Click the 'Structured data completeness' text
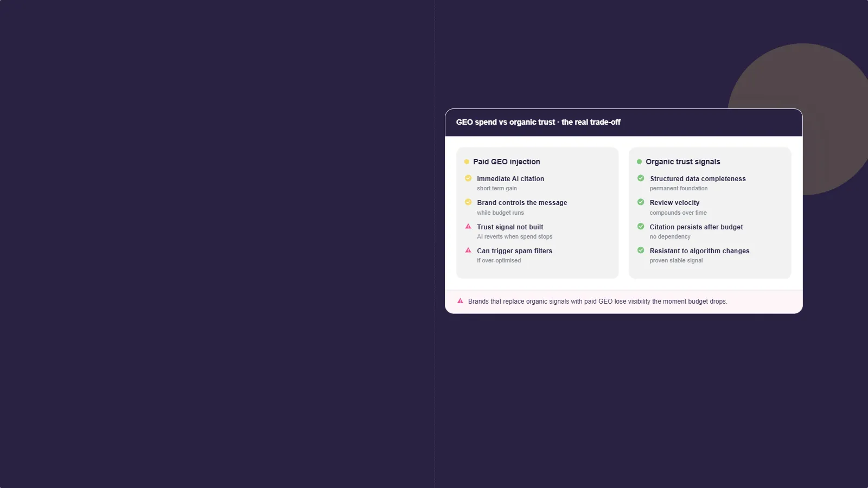 click(x=698, y=179)
